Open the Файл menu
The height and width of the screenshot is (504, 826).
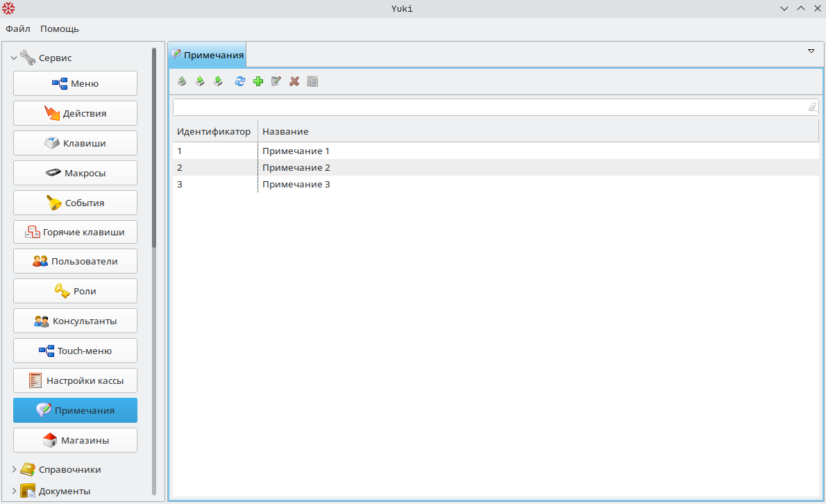18,28
